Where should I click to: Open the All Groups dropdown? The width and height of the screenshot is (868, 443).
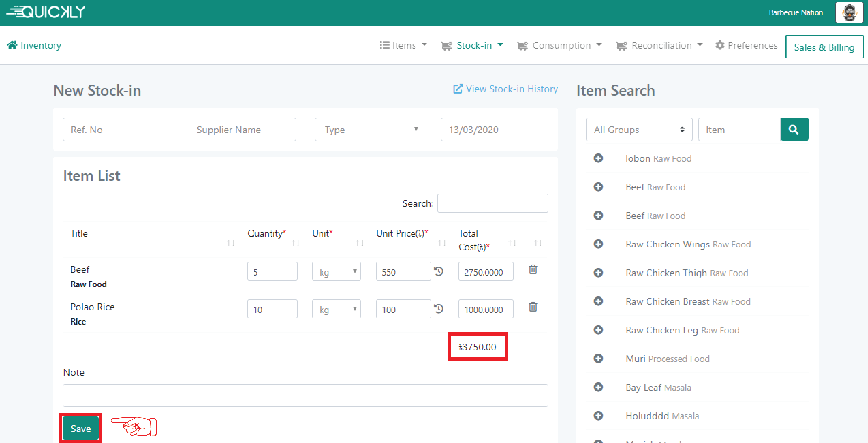tap(638, 129)
